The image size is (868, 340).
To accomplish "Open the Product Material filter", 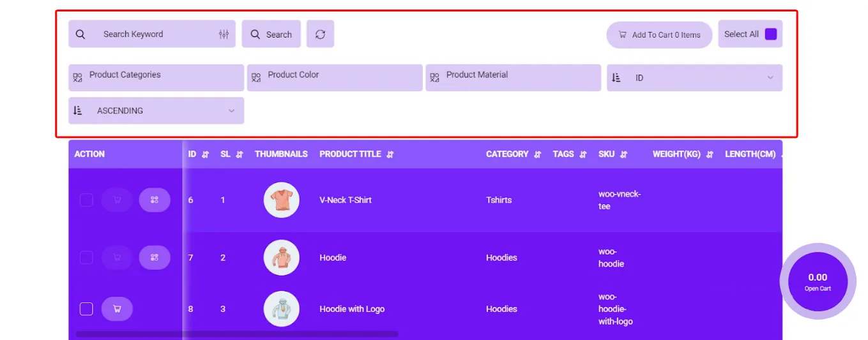I will click(x=514, y=78).
